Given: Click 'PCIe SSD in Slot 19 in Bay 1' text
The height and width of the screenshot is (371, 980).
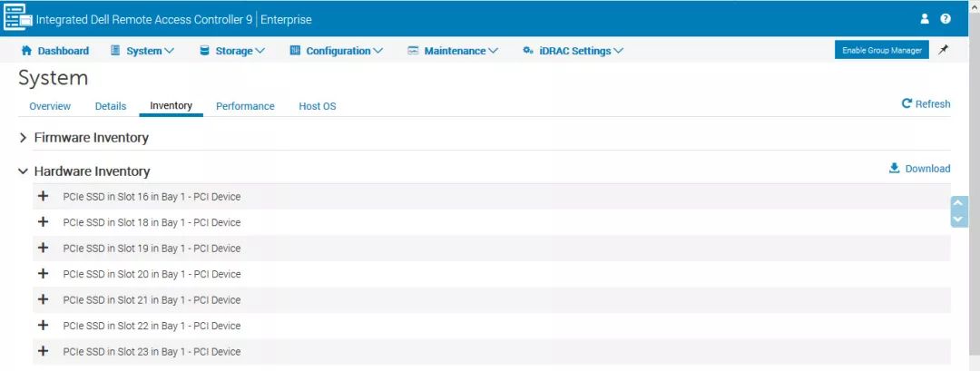Looking at the screenshot, I should [x=124, y=249].
